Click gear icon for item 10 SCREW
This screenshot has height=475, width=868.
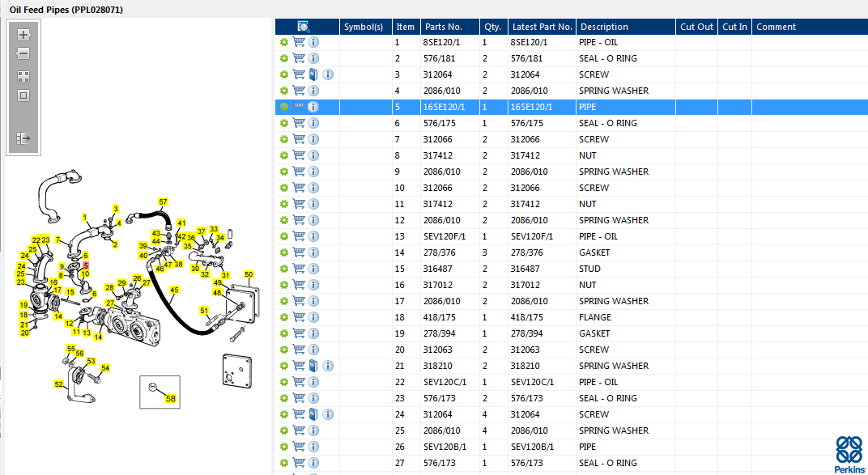coord(284,188)
